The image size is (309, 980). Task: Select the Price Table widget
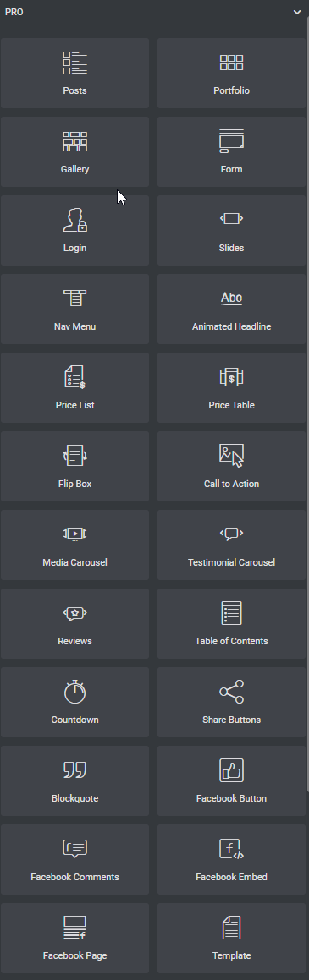point(231,388)
